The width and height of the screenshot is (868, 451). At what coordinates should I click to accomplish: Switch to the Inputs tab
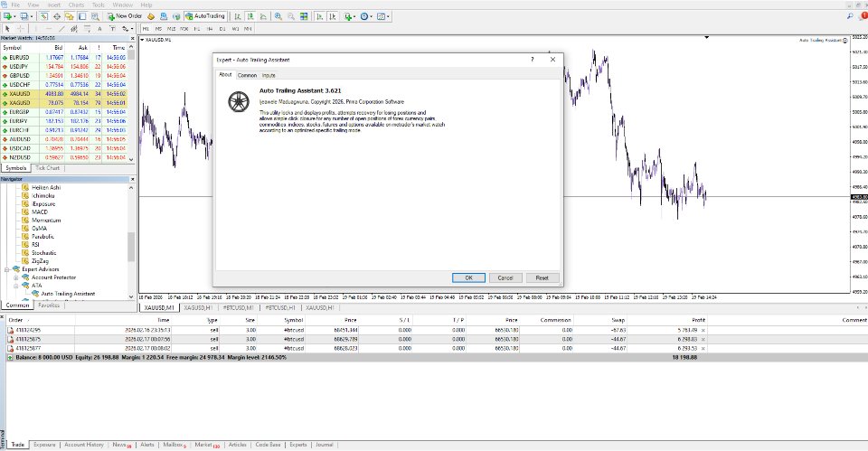click(x=269, y=75)
